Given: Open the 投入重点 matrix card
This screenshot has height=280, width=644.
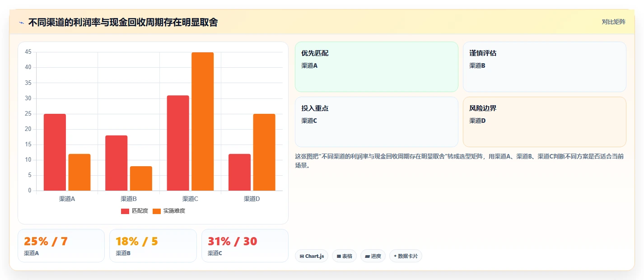Looking at the screenshot, I should coord(377,122).
